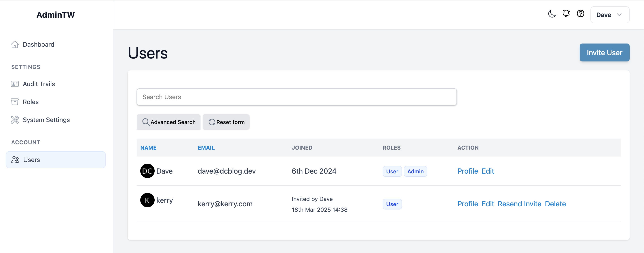Sort the table by Email column

click(206, 148)
